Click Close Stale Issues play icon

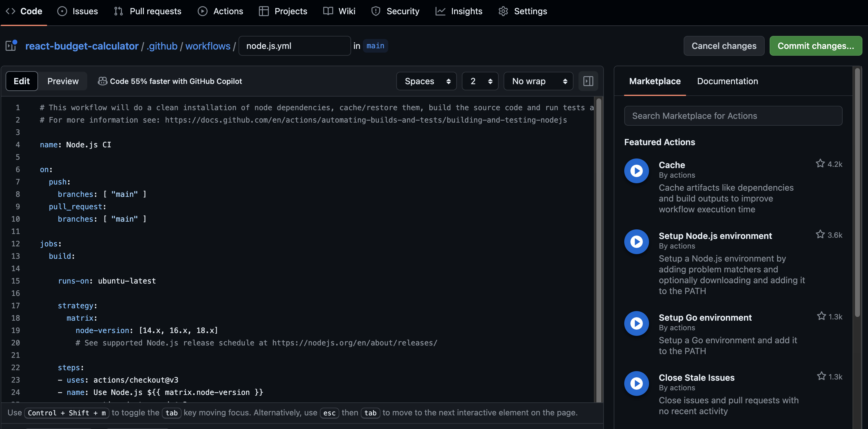click(636, 383)
